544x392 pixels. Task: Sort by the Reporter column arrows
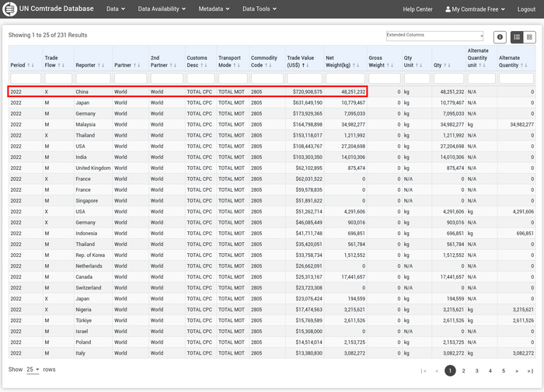pos(99,65)
